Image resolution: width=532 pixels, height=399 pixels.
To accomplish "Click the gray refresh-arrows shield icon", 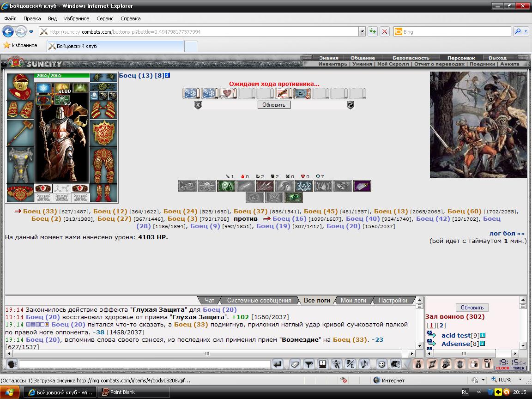I will [x=350, y=105].
